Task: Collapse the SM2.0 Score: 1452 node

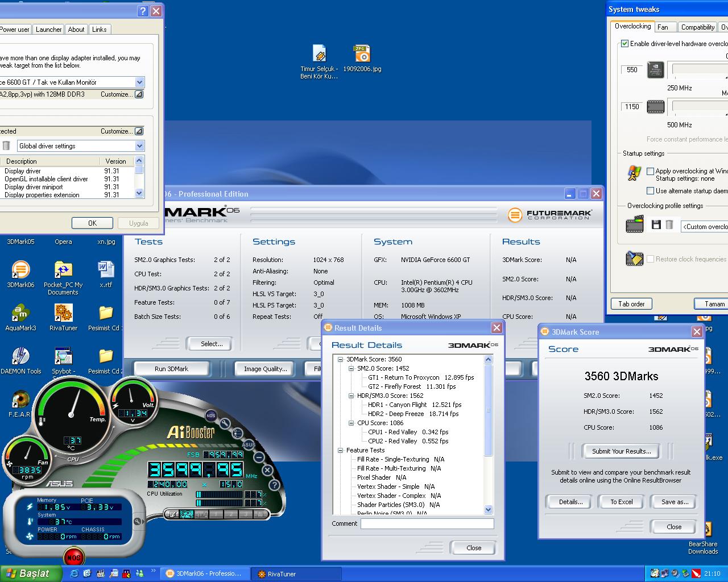Action: [x=351, y=368]
